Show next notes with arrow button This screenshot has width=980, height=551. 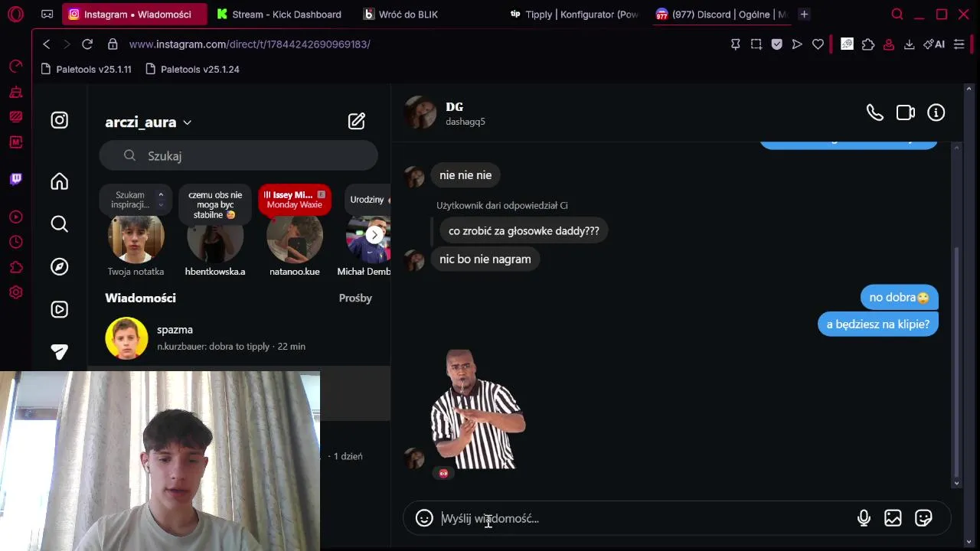click(374, 235)
